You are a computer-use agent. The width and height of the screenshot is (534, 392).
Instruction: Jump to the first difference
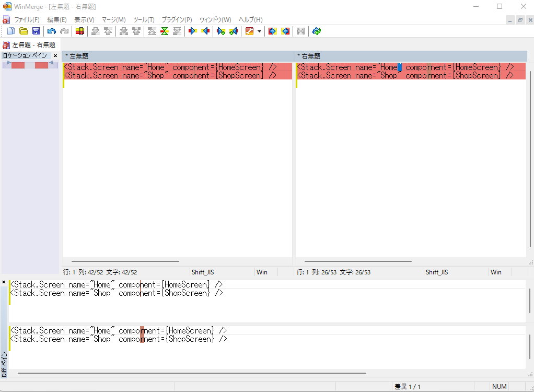[152, 31]
